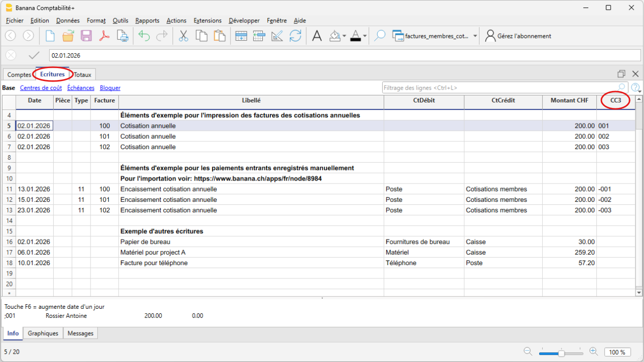
Task: Click the navigate forward arrow icon
Action: point(29,36)
